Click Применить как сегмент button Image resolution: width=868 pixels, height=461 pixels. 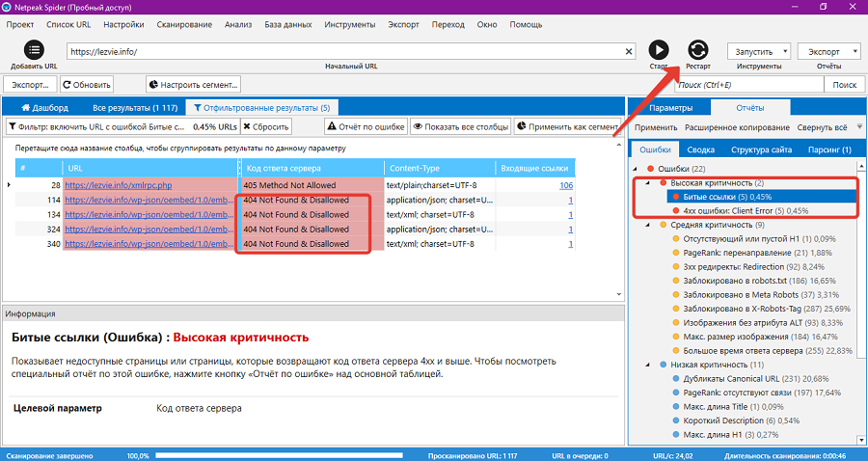point(567,126)
